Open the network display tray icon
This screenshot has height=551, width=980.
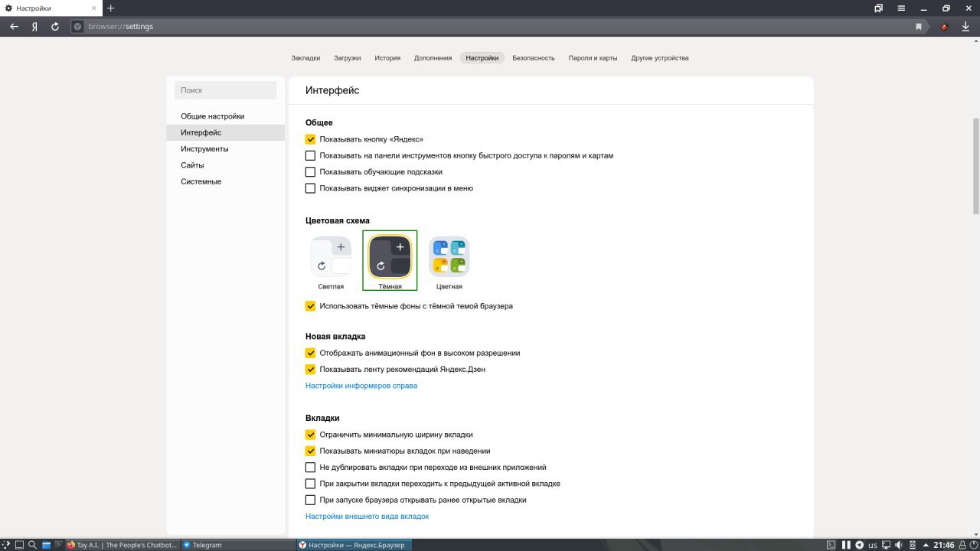(x=887, y=545)
